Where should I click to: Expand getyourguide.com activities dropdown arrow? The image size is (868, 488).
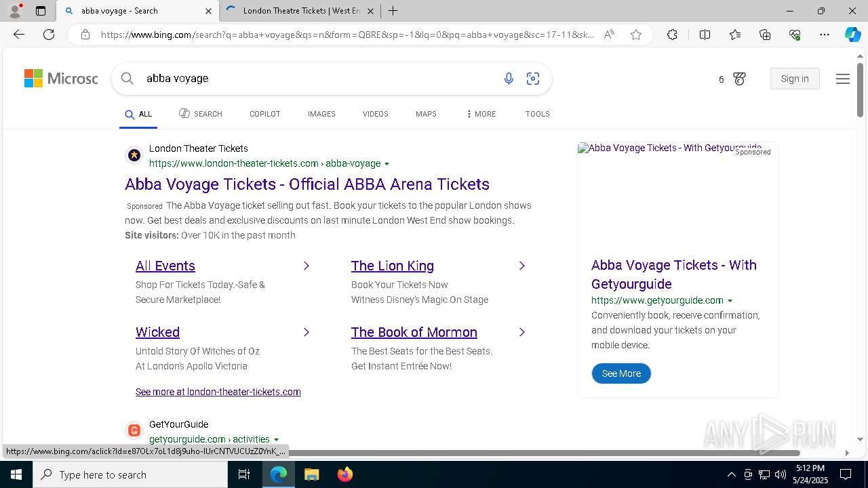276,440
